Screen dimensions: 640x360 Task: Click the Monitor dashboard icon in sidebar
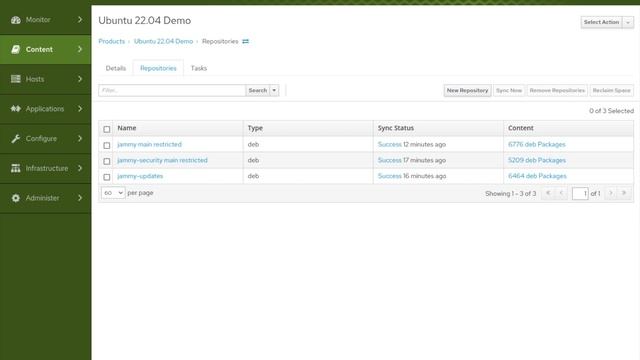click(x=16, y=20)
